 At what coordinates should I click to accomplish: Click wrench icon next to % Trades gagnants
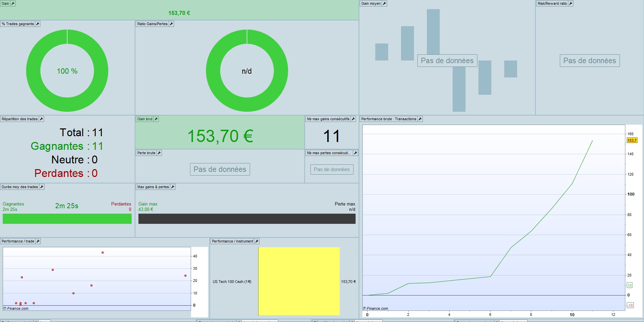pyautogui.click(x=38, y=24)
